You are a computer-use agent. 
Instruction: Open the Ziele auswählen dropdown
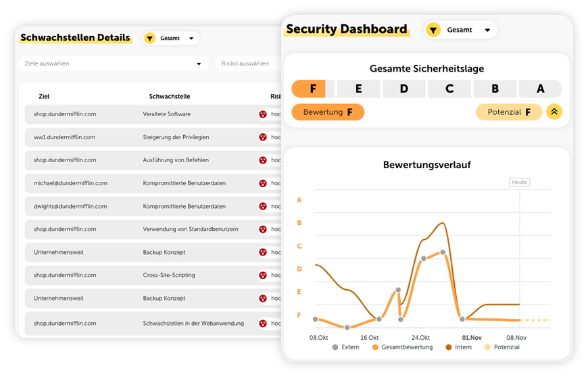[x=114, y=64]
